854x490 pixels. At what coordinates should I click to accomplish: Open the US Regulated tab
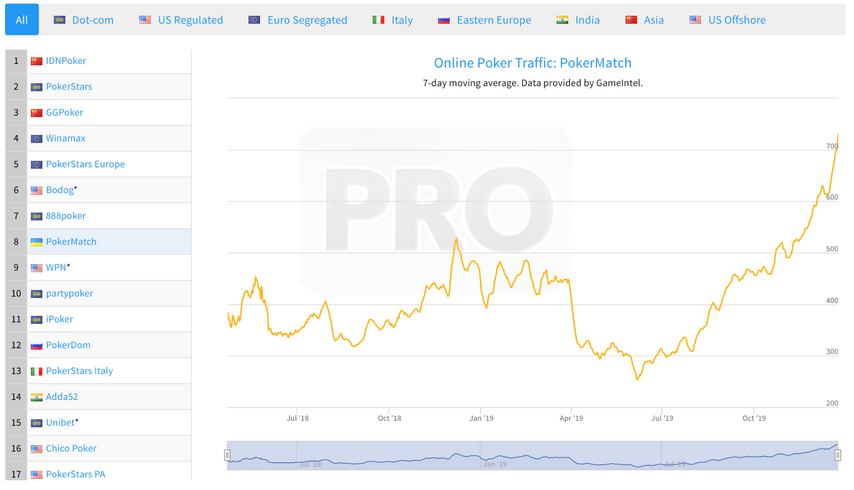181,20
